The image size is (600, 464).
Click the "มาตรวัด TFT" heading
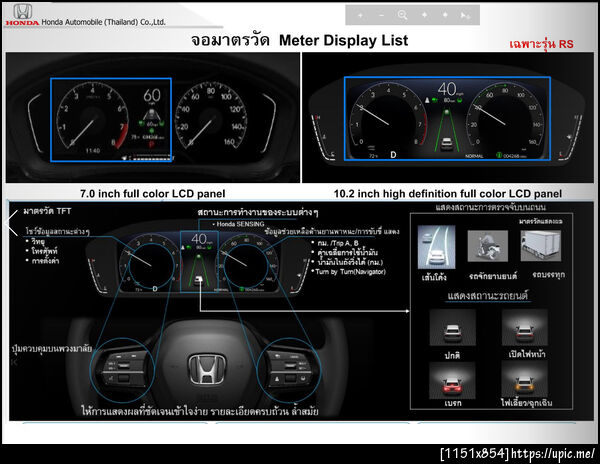click(x=47, y=211)
